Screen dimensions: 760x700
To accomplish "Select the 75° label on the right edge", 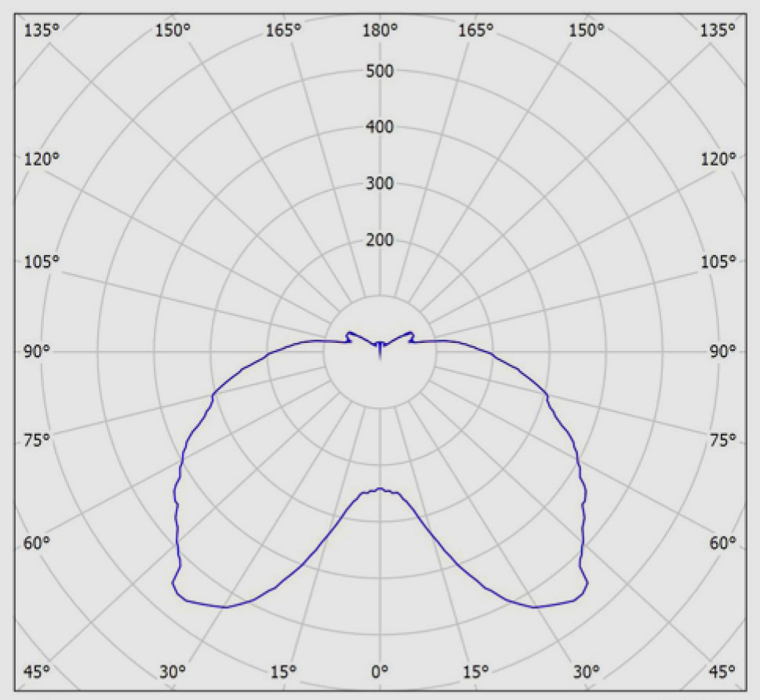I will click(x=722, y=440).
